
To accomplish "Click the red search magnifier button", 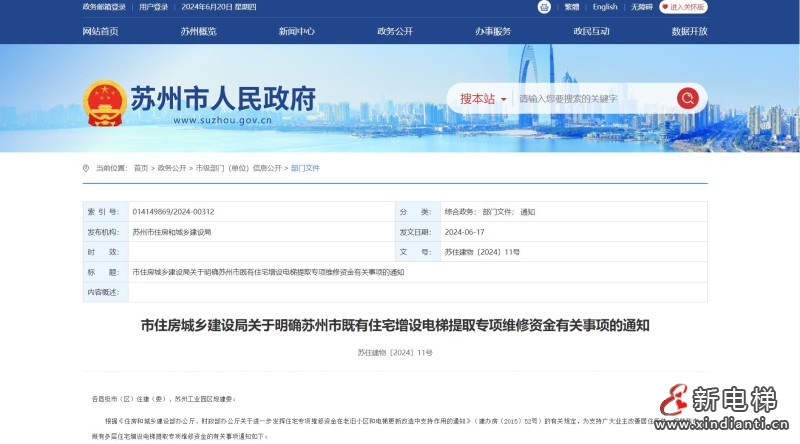I will point(687,98).
